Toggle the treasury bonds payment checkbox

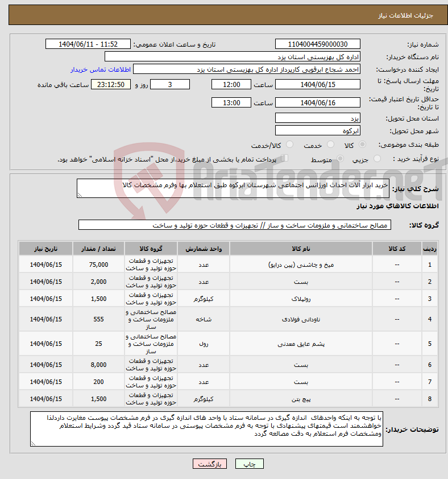(x=284, y=158)
